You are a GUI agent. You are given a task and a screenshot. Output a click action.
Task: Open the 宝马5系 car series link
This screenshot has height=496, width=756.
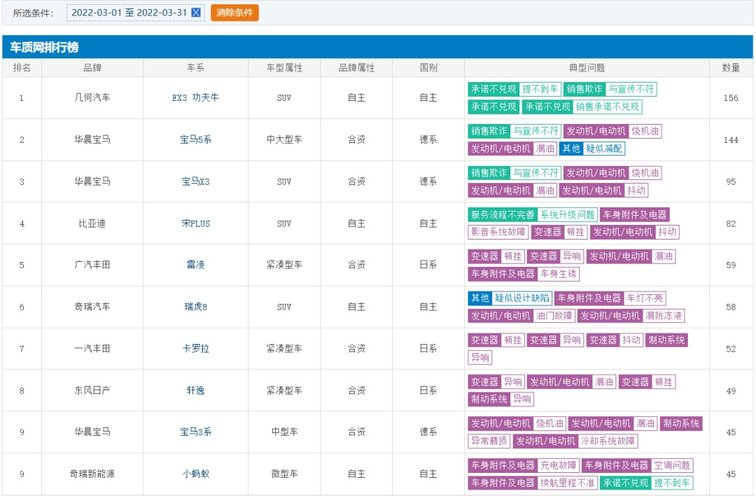[195, 140]
